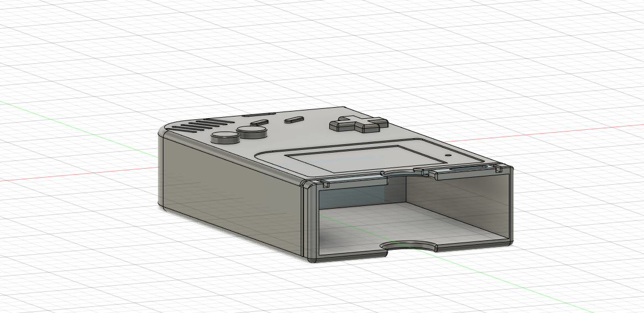Screen dimensions: 644x313
Task: Select the round button nearest the case's side edge
Action: (225, 137)
